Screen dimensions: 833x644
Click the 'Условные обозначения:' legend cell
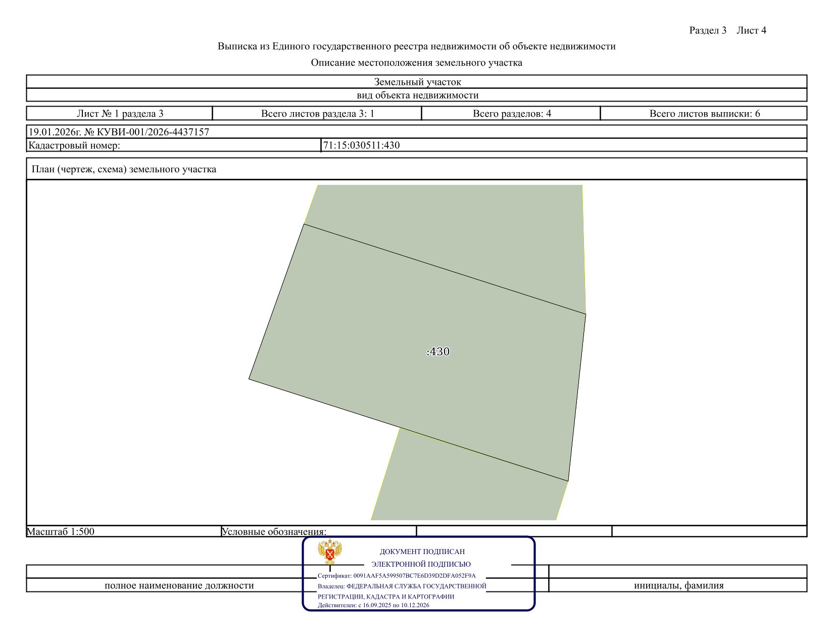tap(319, 531)
